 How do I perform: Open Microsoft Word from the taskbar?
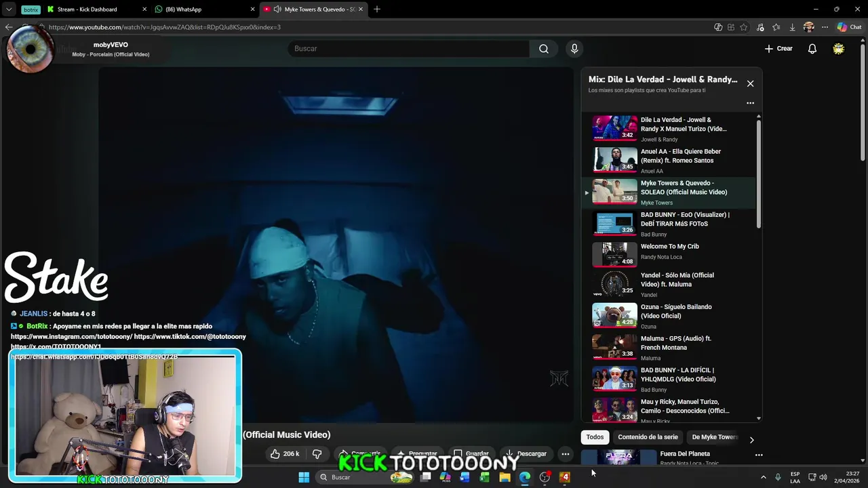[x=465, y=477]
